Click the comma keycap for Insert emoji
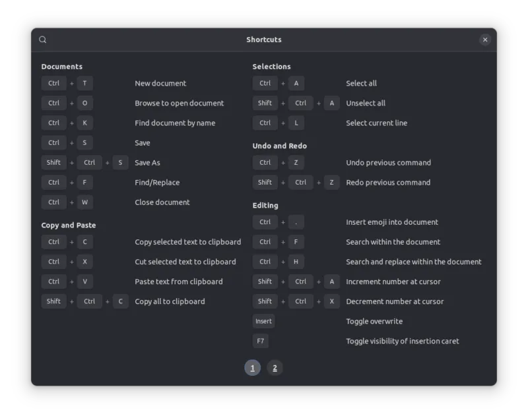Image resolution: width=528 pixels, height=420 pixels. [x=296, y=222]
